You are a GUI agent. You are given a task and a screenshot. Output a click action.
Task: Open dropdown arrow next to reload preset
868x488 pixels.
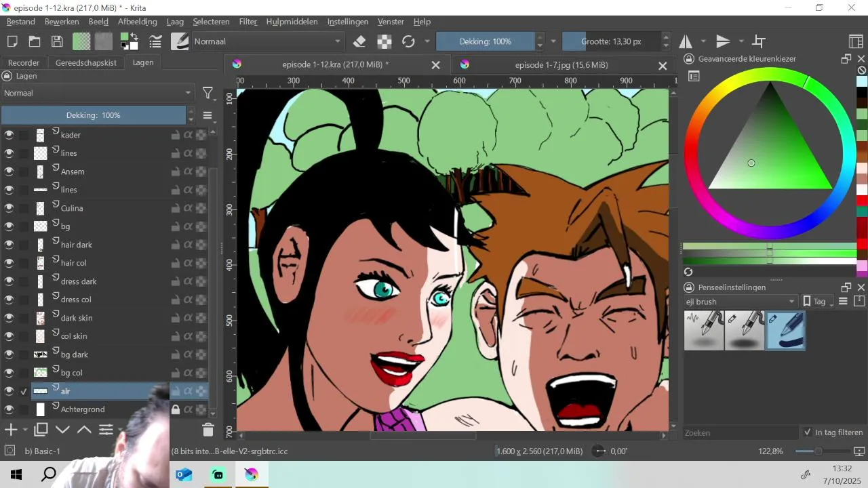(x=427, y=41)
